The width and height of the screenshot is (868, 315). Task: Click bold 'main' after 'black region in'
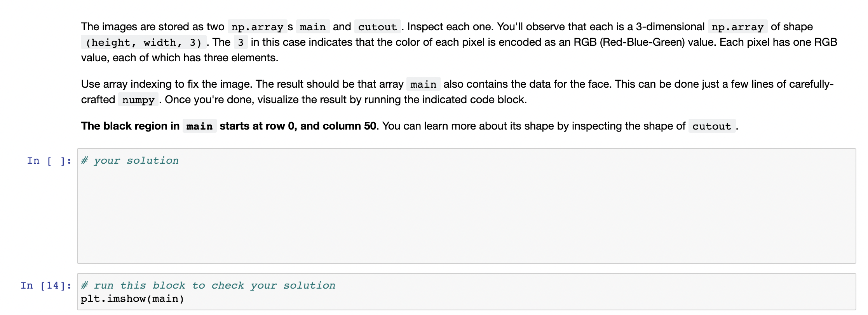click(x=199, y=126)
